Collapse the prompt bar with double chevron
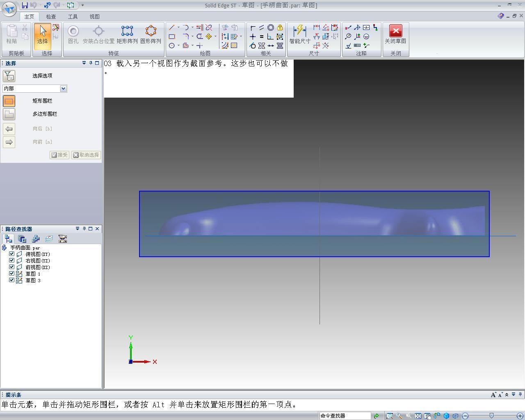 [507, 395]
